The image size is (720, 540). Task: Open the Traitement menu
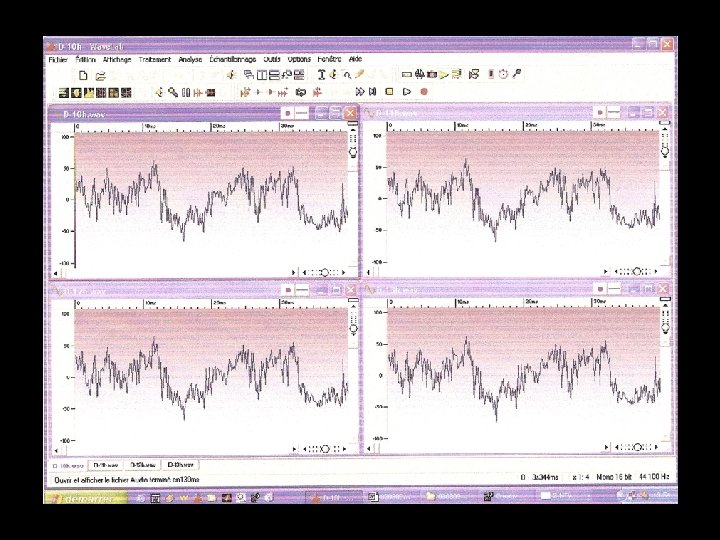(155, 60)
